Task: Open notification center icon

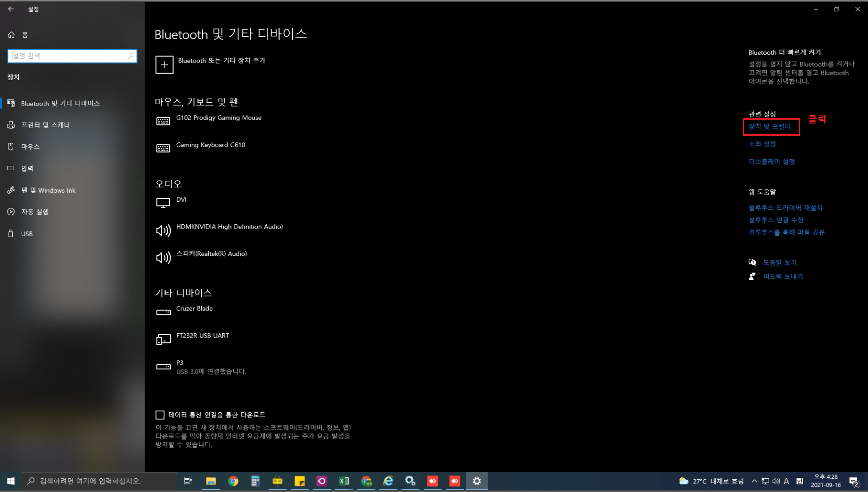Action: pyautogui.click(x=854, y=481)
